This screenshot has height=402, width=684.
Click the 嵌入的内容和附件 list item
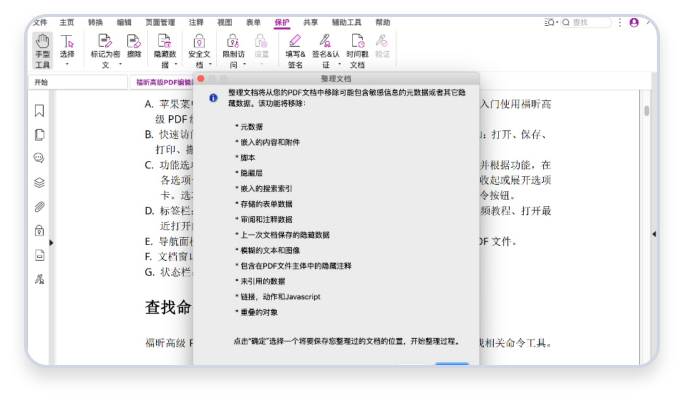tap(270, 142)
